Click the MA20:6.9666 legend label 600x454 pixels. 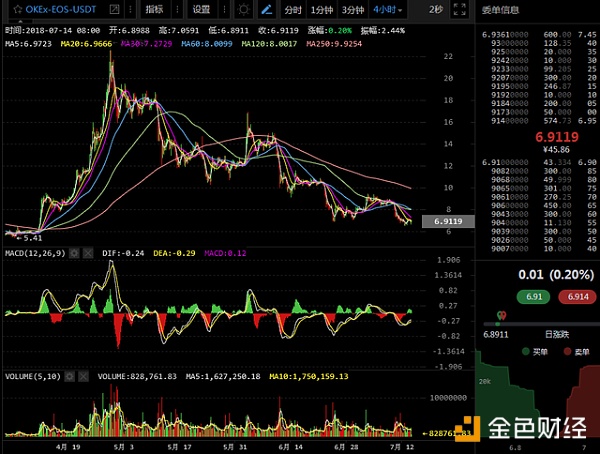pyautogui.click(x=86, y=44)
